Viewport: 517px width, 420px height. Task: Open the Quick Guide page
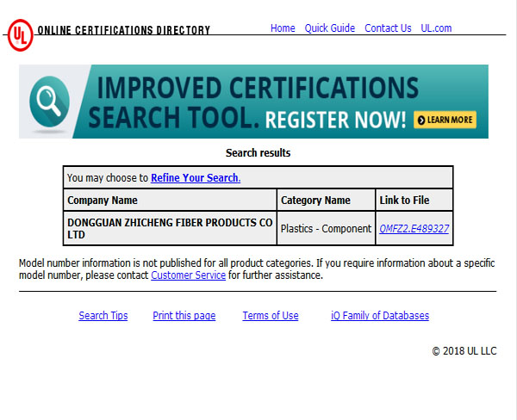(329, 28)
